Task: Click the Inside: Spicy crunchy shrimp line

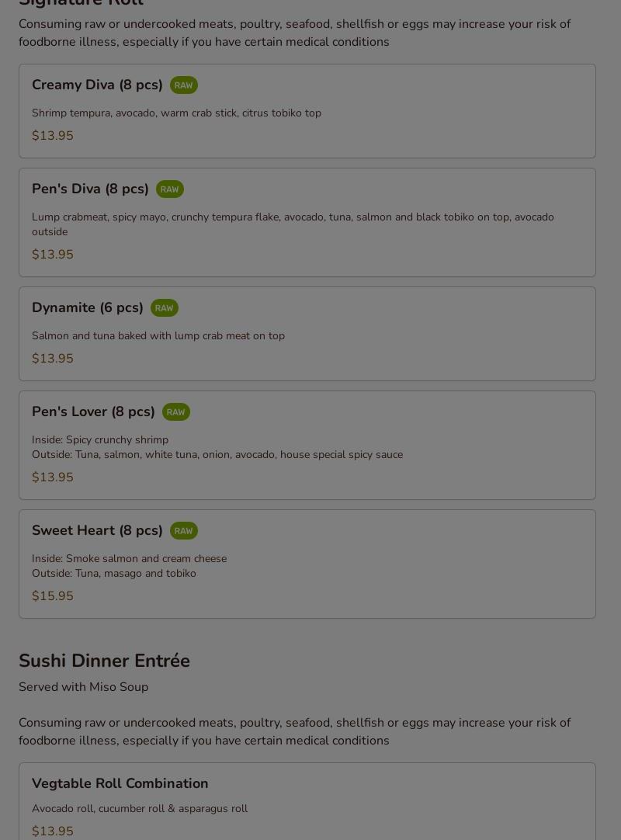Action: [99, 440]
